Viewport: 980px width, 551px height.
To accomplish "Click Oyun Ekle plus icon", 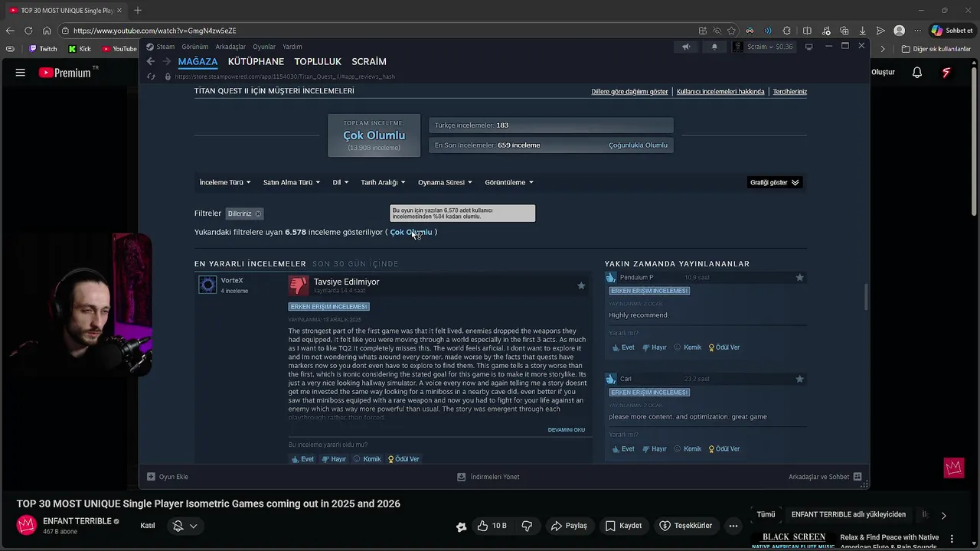I will click(151, 477).
